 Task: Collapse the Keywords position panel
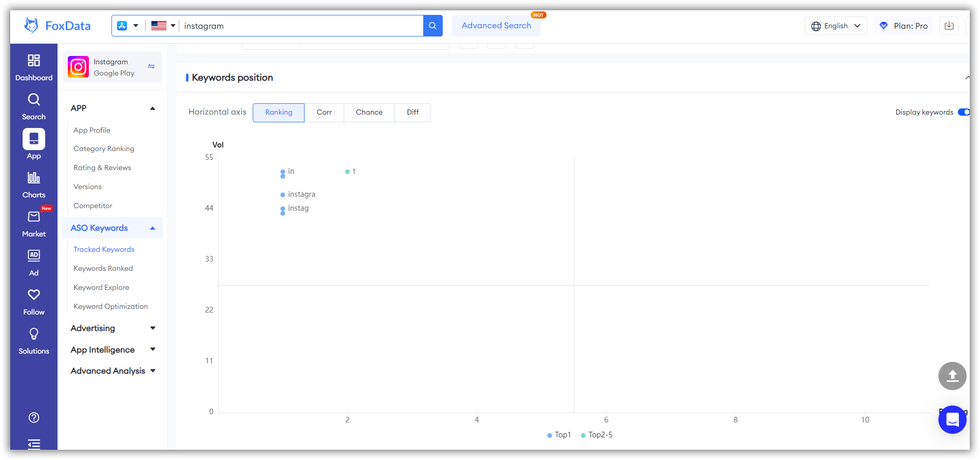click(x=967, y=78)
